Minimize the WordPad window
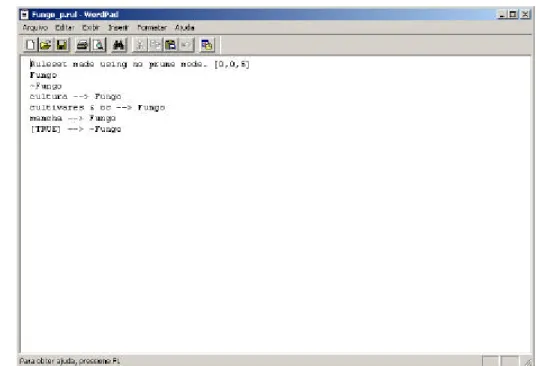 502,15
